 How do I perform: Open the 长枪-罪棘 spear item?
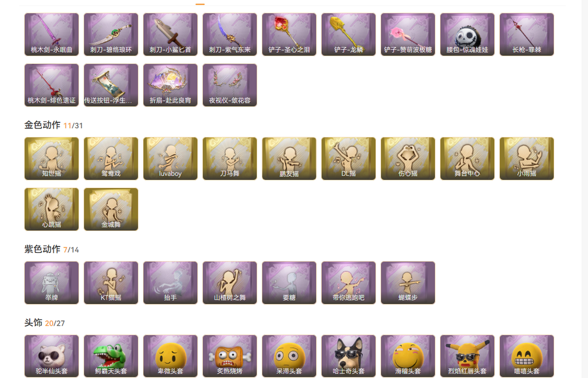(x=526, y=34)
